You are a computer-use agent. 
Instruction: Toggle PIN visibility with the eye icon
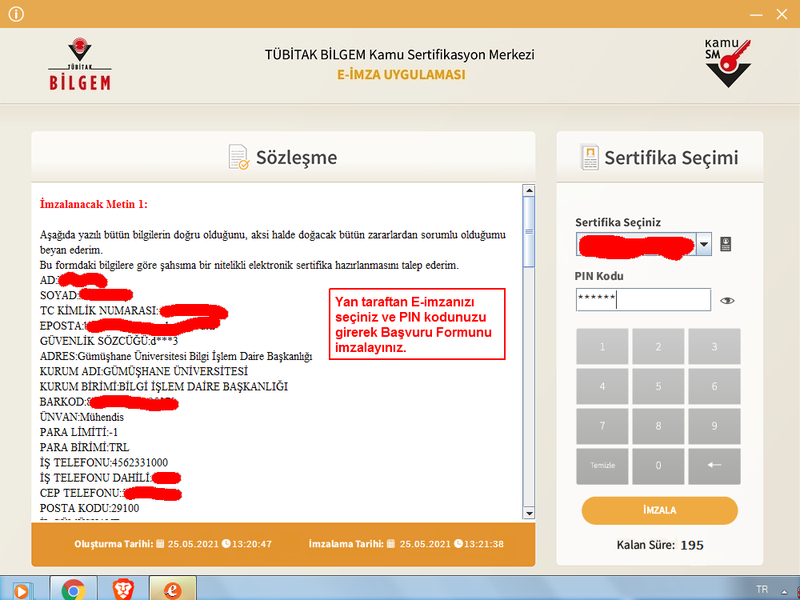pyautogui.click(x=727, y=299)
